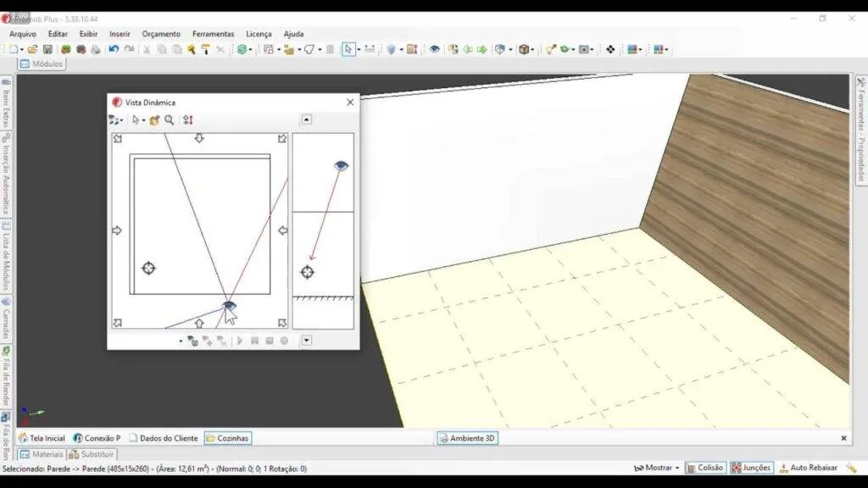Screen dimensions: 868x488
Task: Click the green right arrow view icon
Action: tap(482, 49)
